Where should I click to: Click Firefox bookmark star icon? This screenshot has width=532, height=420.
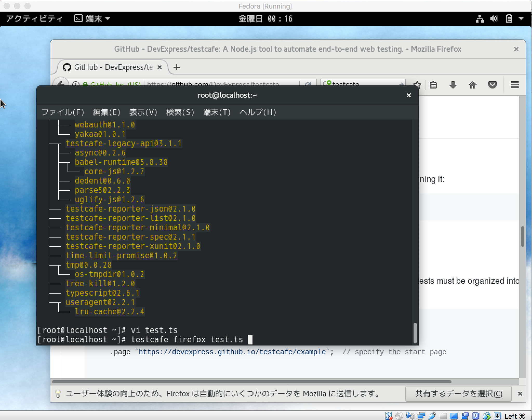pyautogui.click(x=417, y=84)
